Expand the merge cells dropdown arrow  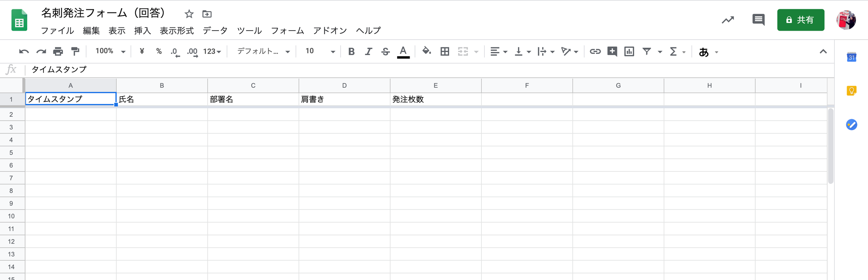476,52
